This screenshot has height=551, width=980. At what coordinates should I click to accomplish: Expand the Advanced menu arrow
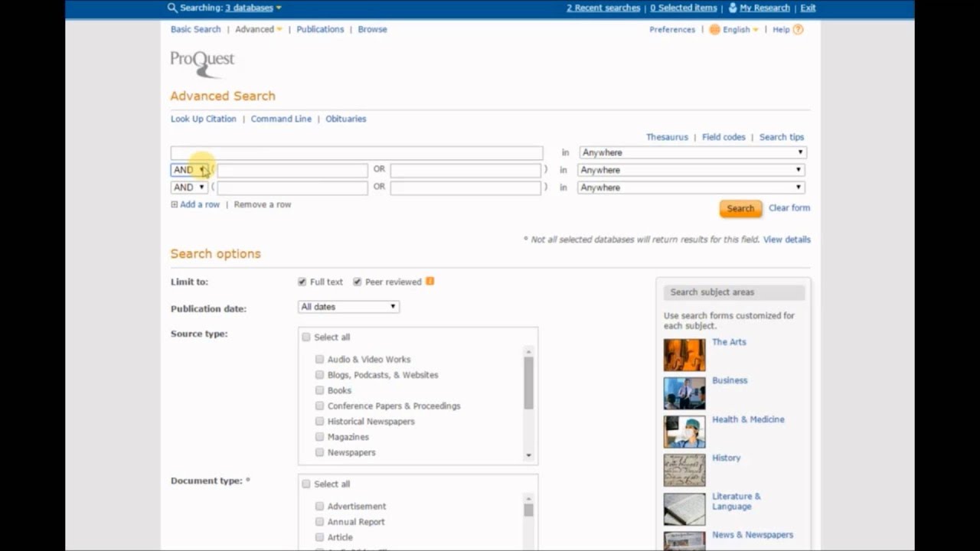tap(279, 30)
